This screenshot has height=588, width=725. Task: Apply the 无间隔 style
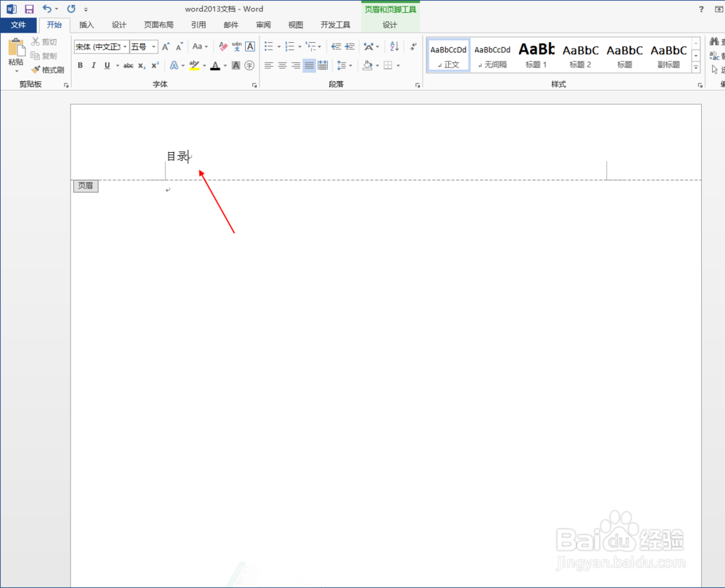coord(492,55)
